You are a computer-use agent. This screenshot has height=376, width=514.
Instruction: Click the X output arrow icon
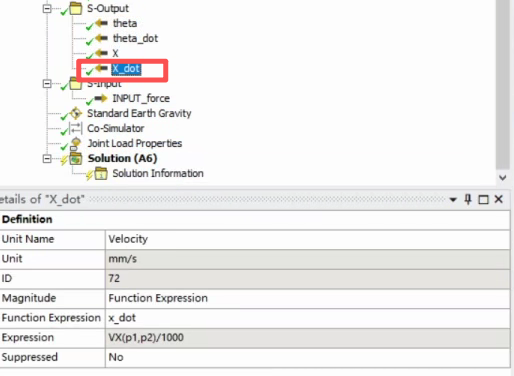[101, 53]
